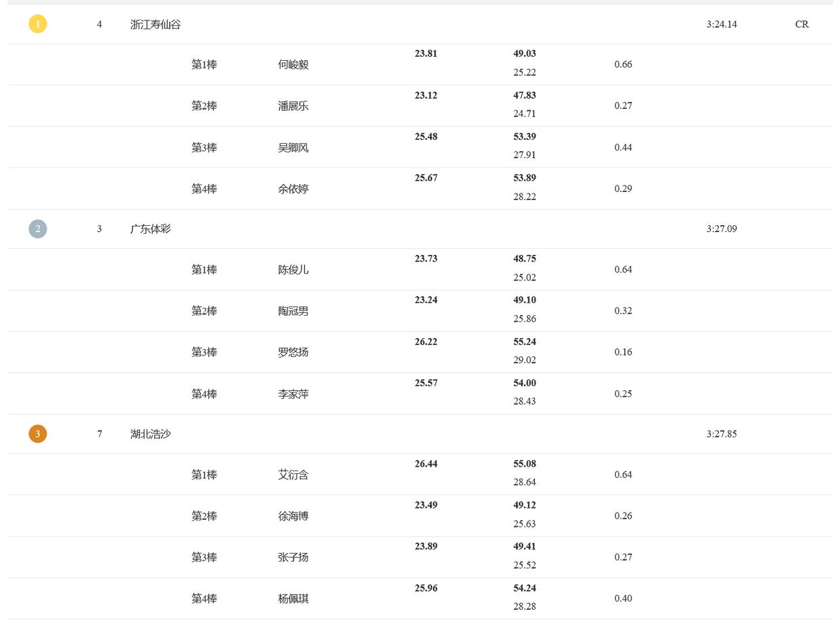The width and height of the screenshot is (840, 620).
Task: Click swimmer name 余依婷
Action: point(294,189)
